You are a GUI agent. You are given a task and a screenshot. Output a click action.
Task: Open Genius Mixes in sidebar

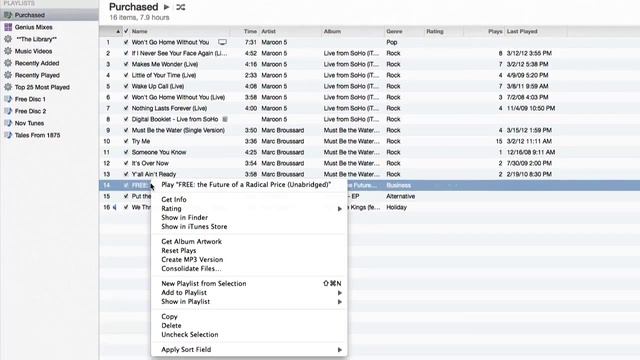coord(33,27)
